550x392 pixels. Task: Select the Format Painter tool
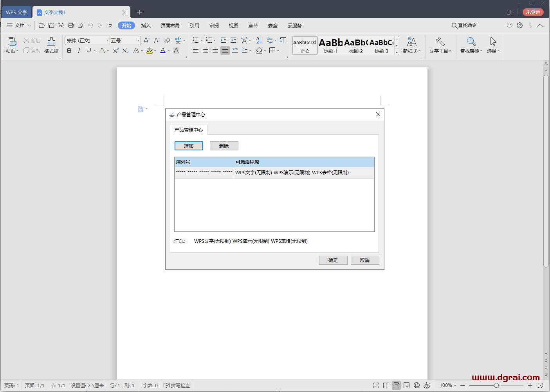(51, 45)
